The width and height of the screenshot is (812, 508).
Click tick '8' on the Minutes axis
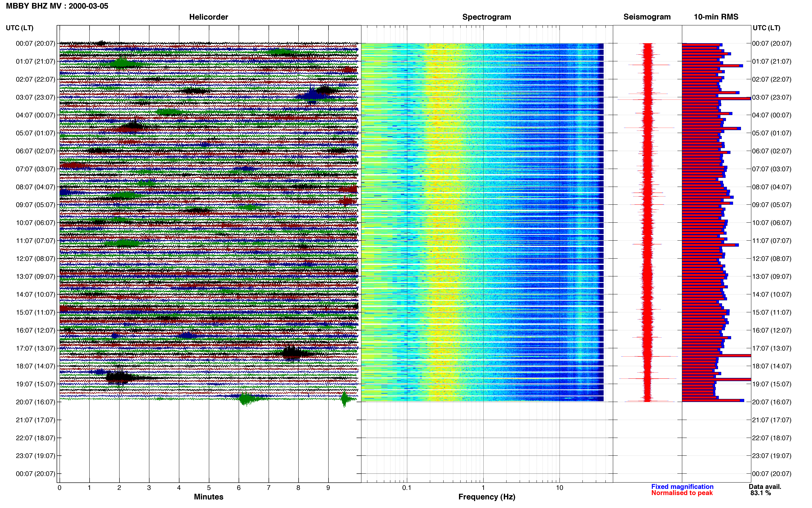(x=298, y=488)
